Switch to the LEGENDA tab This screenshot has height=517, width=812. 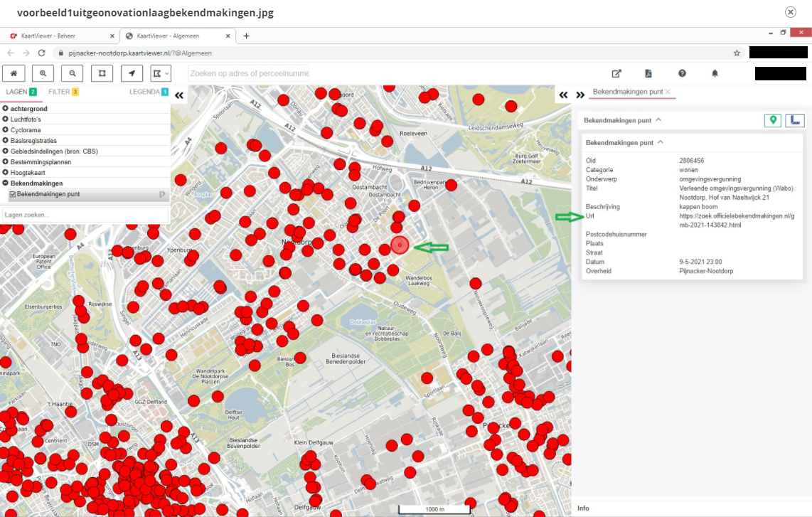[x=144, y=92]
